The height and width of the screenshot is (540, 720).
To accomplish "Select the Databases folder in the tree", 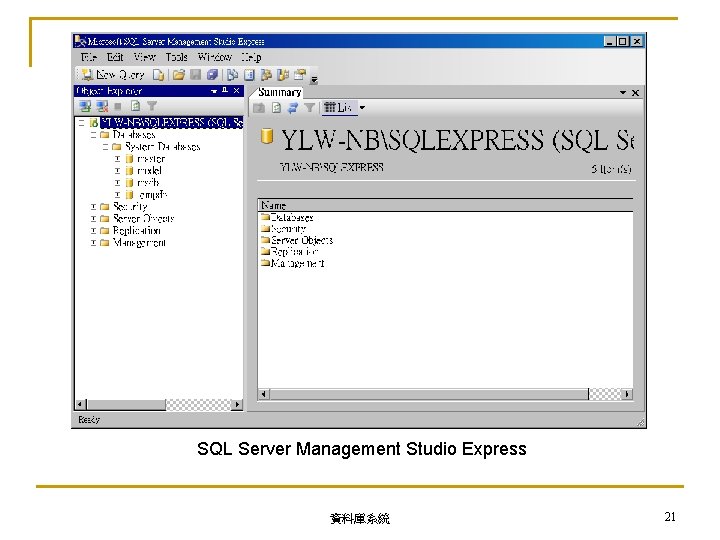I will tap(134, 135).
